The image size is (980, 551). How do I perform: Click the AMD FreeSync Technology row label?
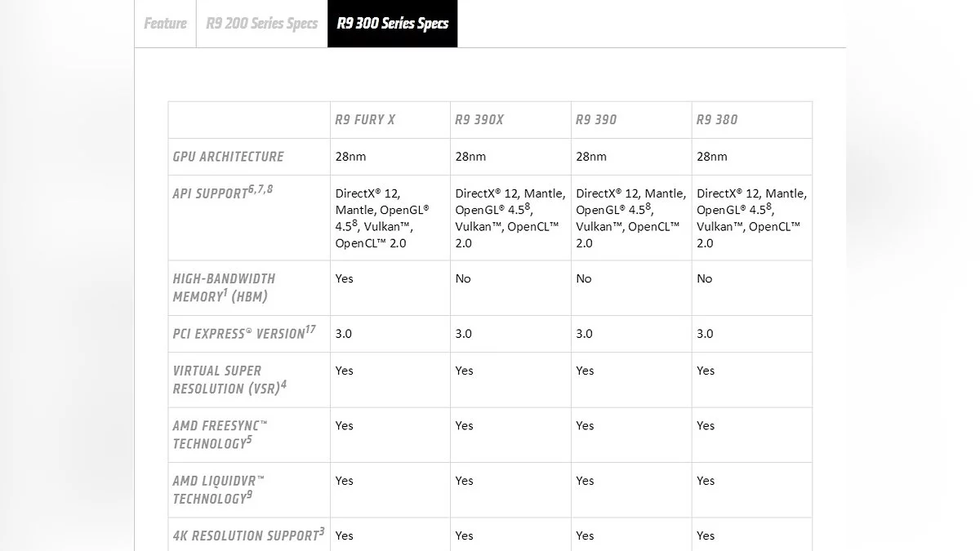coord(220,434)
